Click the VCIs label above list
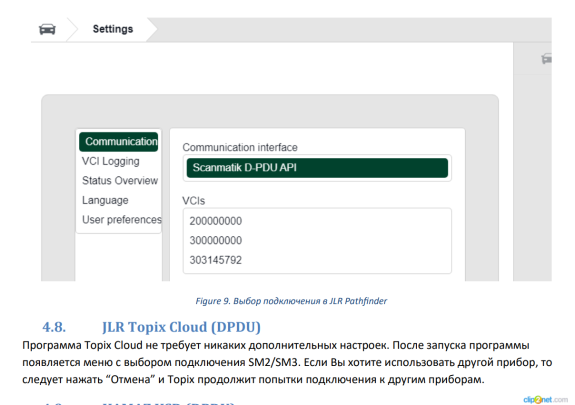 pos(194,201)
